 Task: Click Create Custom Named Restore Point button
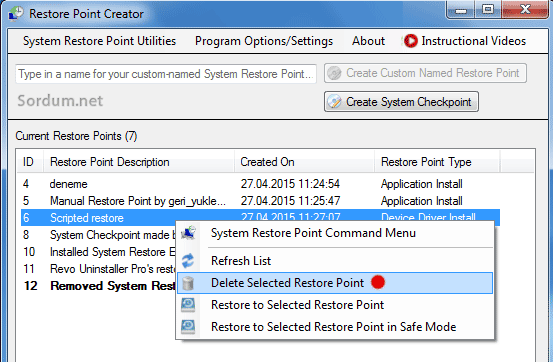(x=425, y=73)
